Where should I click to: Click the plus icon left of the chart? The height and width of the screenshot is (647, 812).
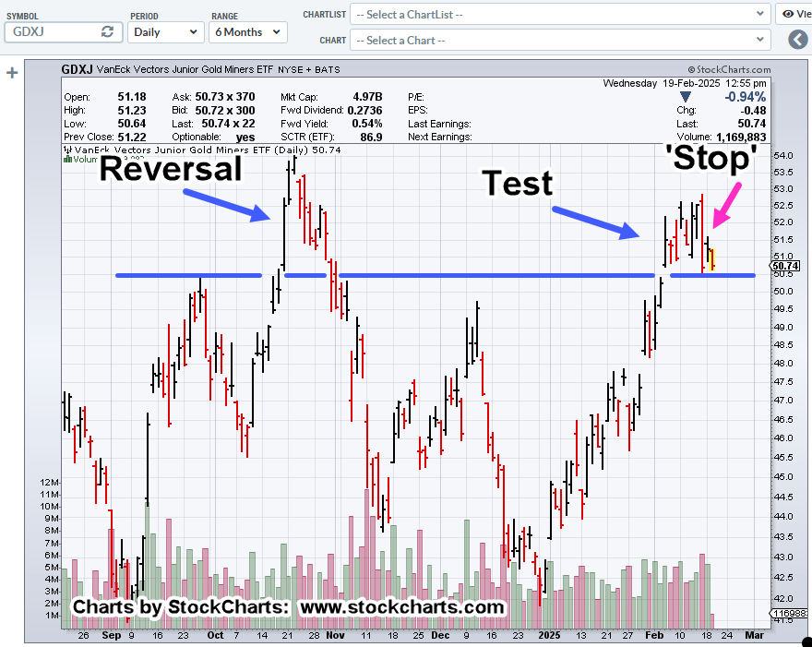point(12,73)
